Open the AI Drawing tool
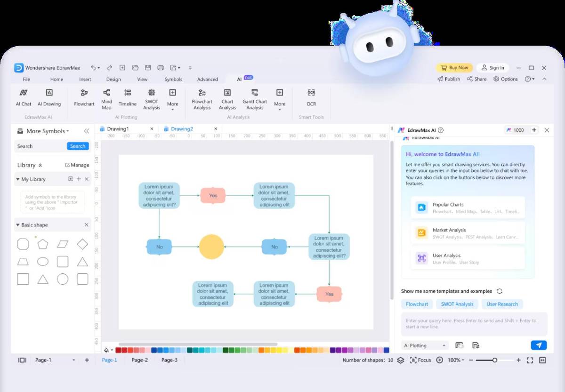 tap(49, 98)
